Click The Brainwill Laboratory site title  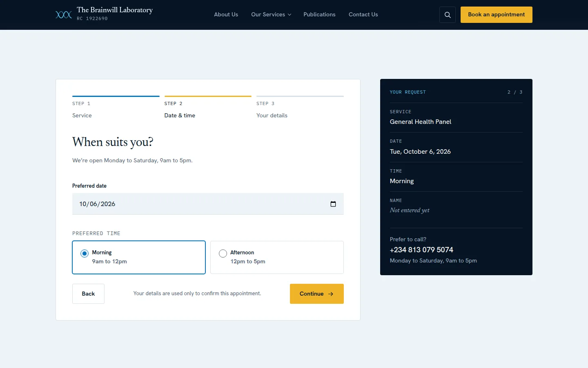(115, 10)
